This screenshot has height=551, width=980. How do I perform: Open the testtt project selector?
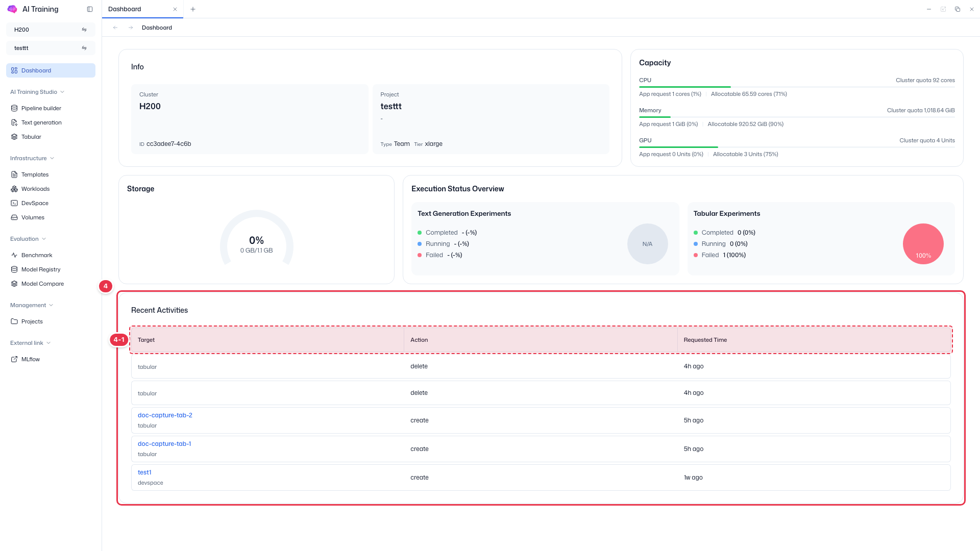coord(51,48)
